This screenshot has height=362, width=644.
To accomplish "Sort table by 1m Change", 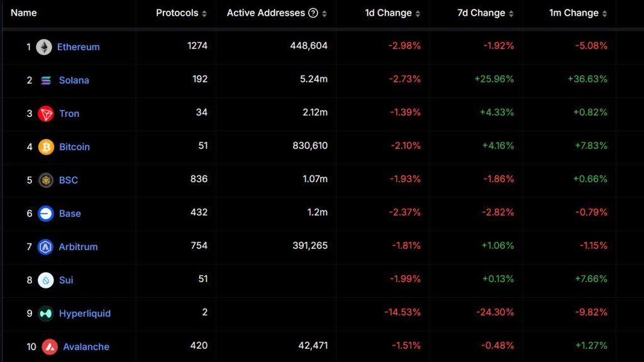I will 605,13.
